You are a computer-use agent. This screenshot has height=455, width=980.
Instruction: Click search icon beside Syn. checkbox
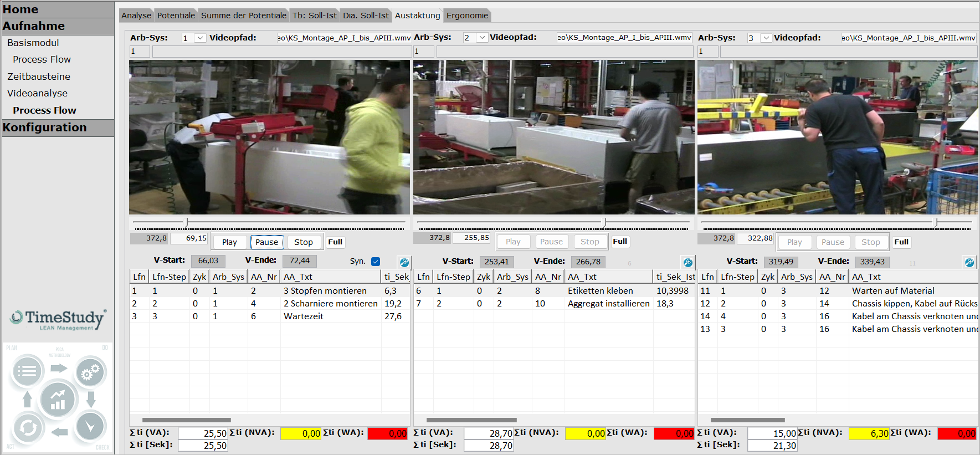pos(404,262)
